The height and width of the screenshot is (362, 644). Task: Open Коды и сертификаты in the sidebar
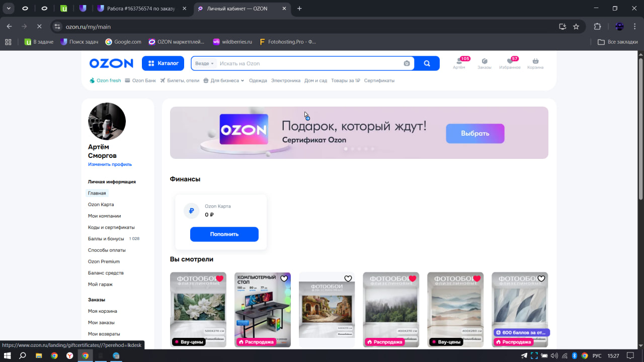click(x=111, y=227)
